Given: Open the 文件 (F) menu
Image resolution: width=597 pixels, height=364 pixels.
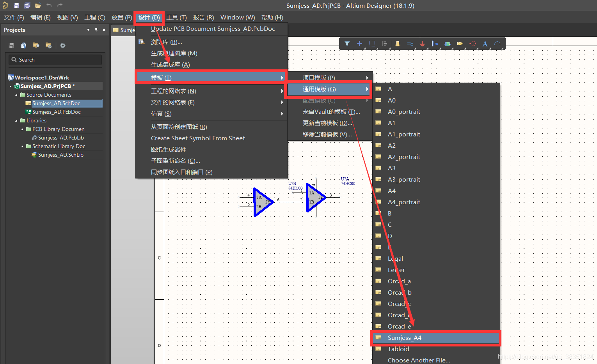Looking at the screenshot, I should 14,18.
